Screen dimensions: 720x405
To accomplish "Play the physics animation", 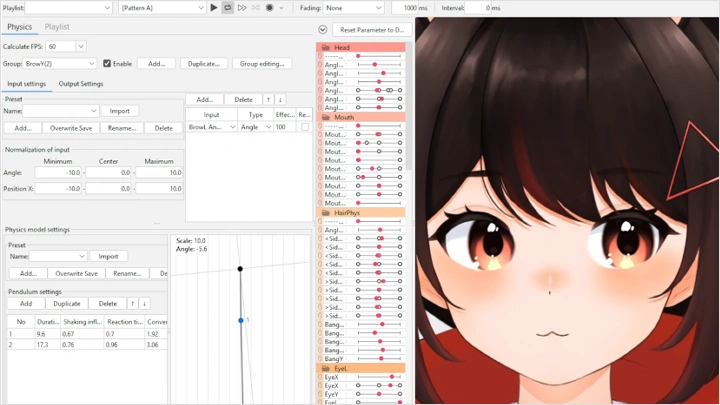I will pyautogui.click(x=214, y=7).
